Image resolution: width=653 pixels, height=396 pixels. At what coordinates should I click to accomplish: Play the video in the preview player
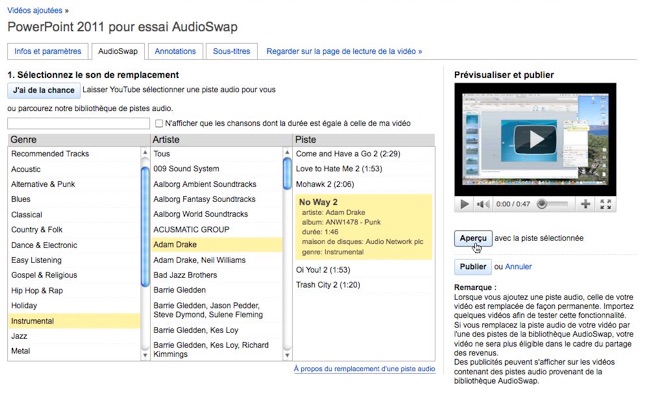(x=464, y=204)
